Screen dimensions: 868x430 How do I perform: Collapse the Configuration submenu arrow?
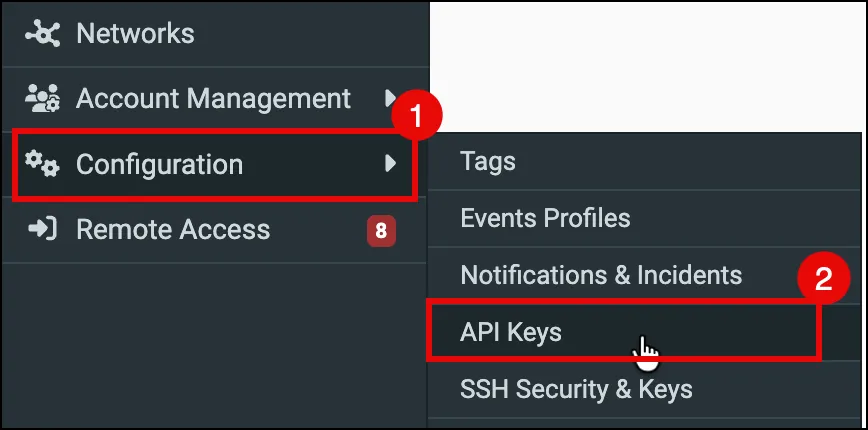pos(391,163)
